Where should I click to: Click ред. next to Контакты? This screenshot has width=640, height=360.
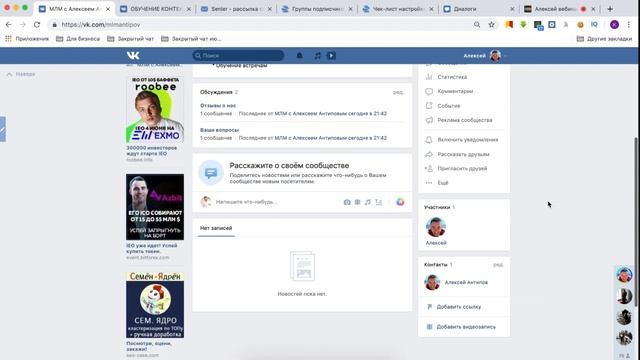(498, 265)
